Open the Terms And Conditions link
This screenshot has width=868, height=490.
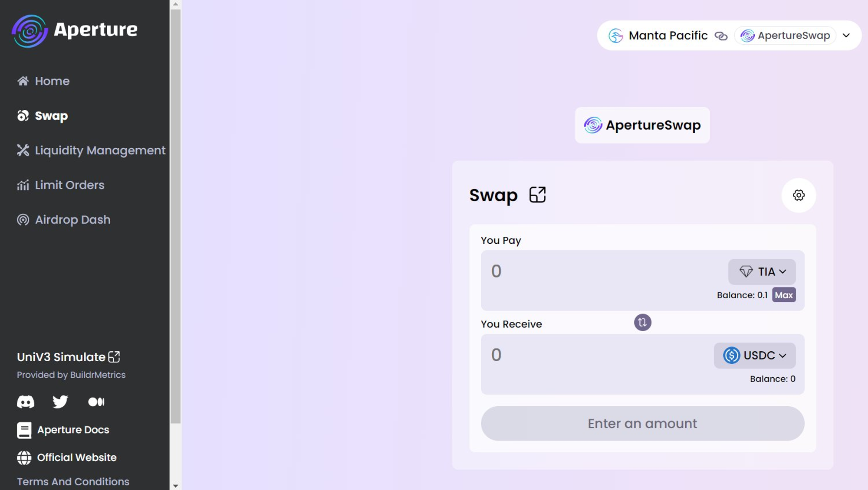(x=73, y=481)
